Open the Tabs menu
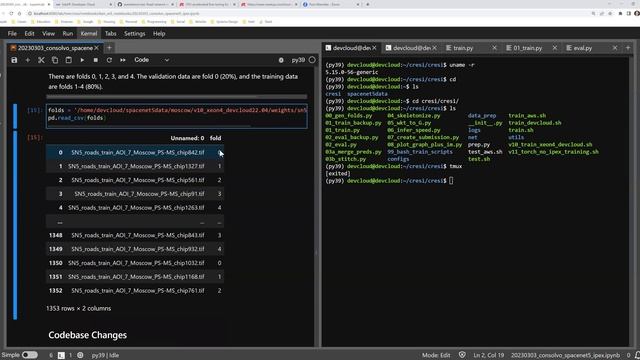The image size is (640, 360). pos(111,33)
